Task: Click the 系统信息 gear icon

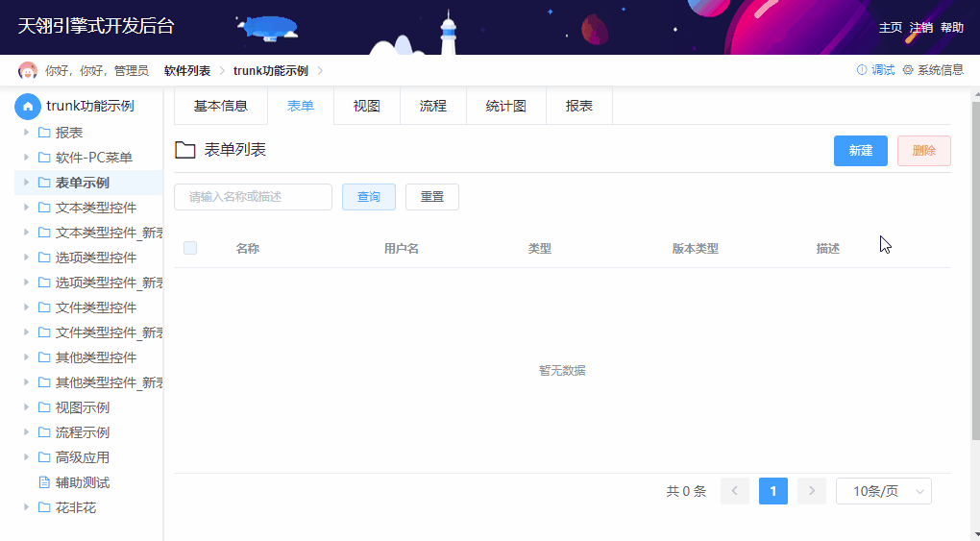Action: pos(908,70)
